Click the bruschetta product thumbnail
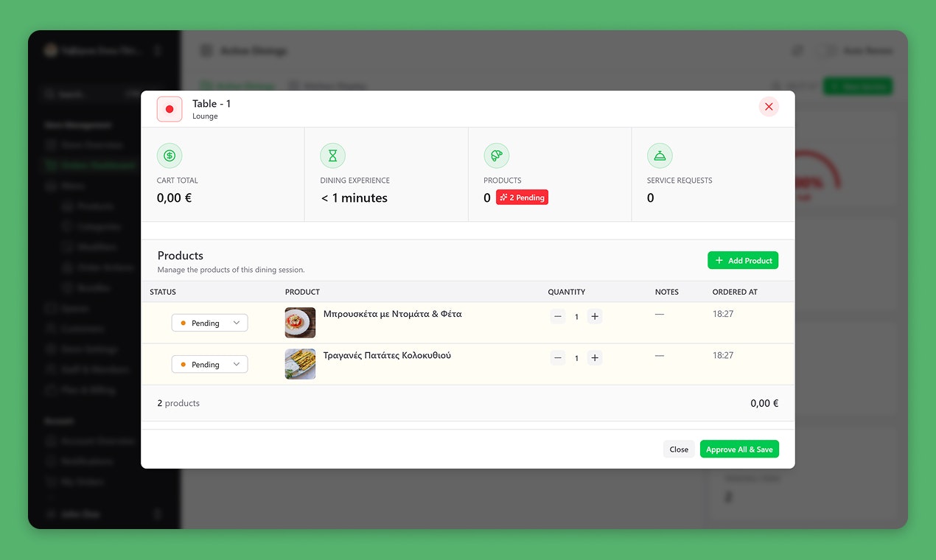Viewport: 936px width, 560px height. [299, 322]
